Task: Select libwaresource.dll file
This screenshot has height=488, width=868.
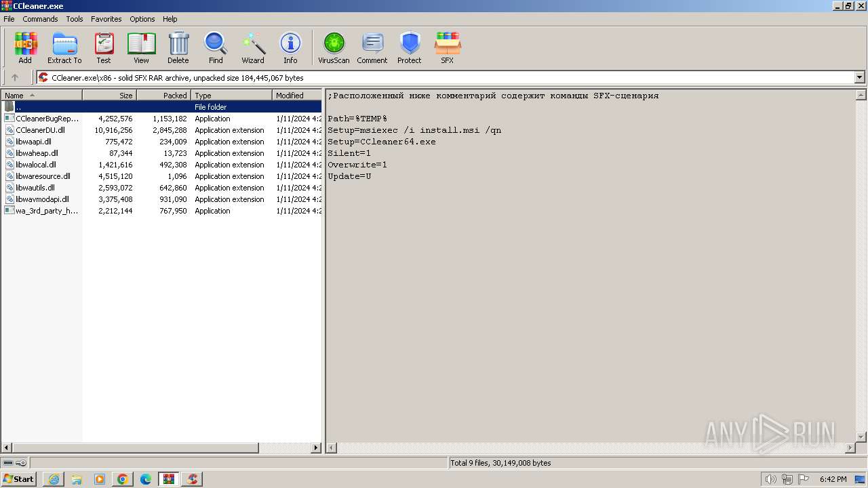Action: pyautogui.click(x=161, y=176)
